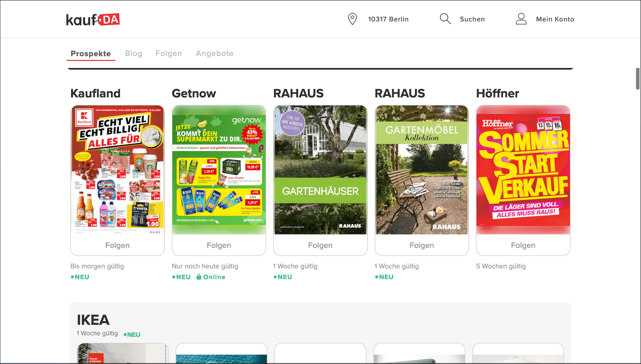Click the kaufDA logo
The width and height of the screenshot is (641, 364).
(x=93, y=20)
